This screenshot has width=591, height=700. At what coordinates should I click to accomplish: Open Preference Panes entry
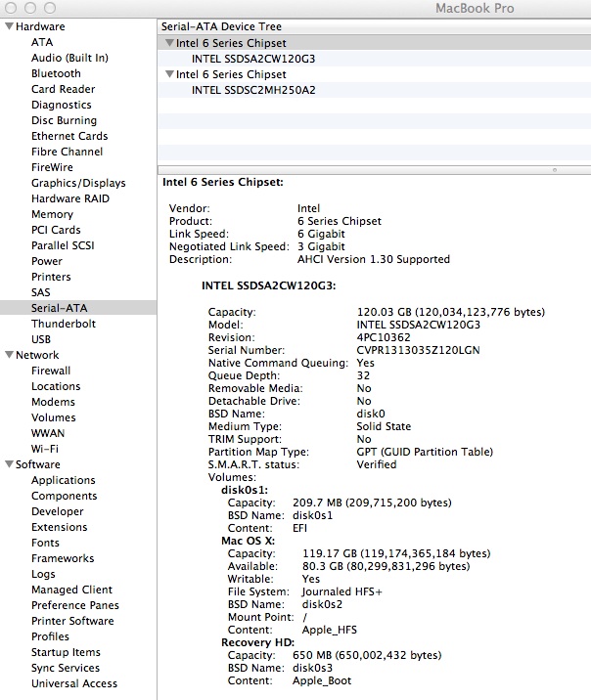75,605
